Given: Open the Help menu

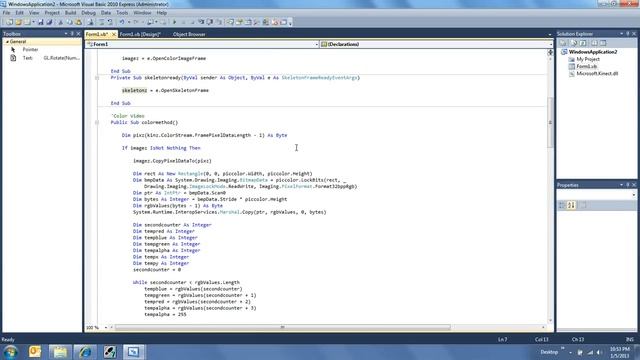Looking at the screenshot, I should tap(162, 13).
